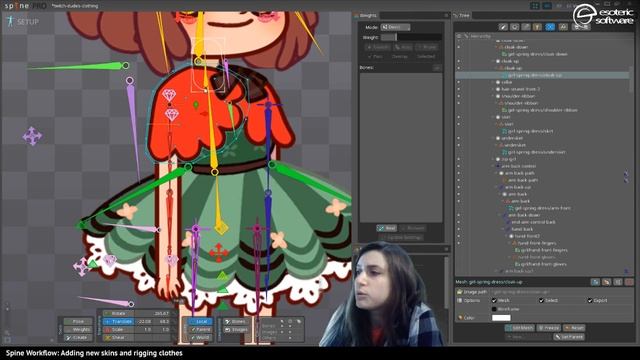
Task: Click the red delete icon in mesh header
Action: [x=629, y=282]
